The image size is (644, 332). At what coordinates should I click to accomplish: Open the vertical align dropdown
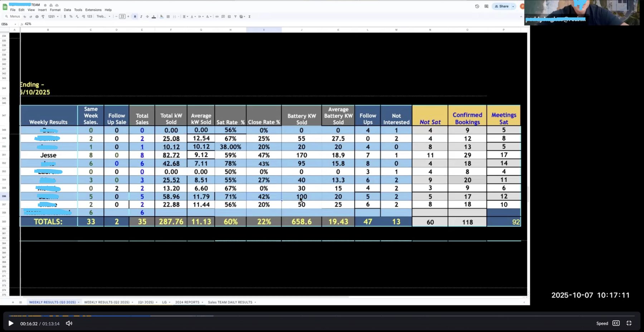pos(193,16)
